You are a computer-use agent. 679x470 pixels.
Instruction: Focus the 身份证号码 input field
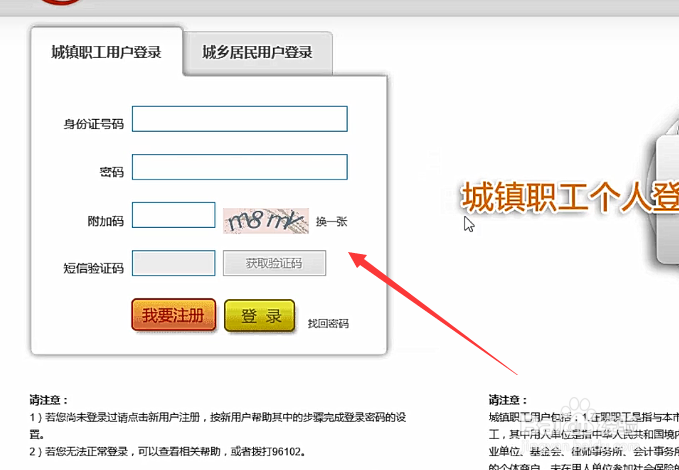[x=239, y=119]
